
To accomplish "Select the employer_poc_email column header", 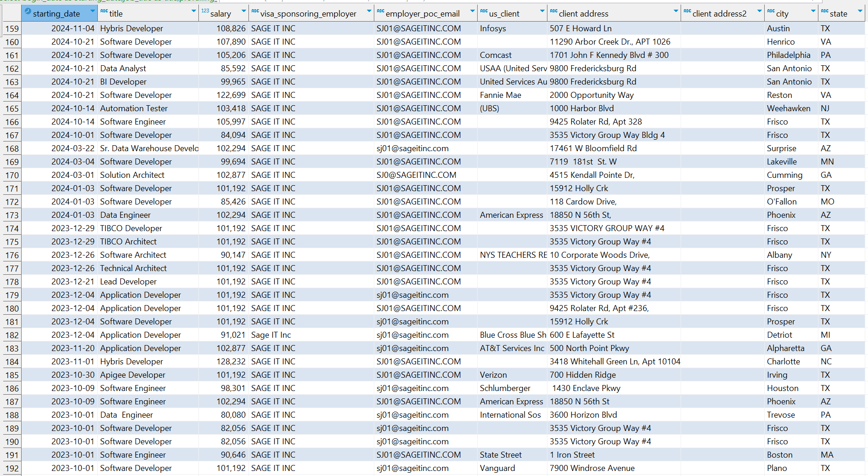I will pyautogui.click(x=426, y=13).
